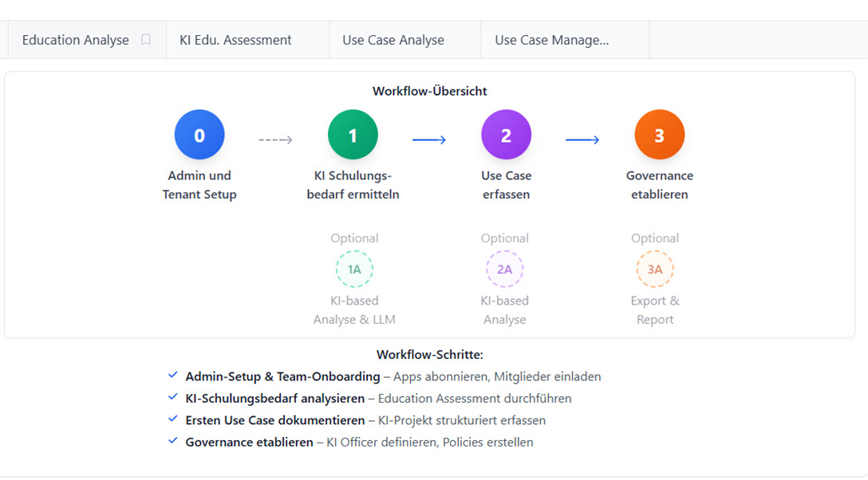The width and height of the screenshot is (868, 480).
Task: Click the blue step 0 circle
Action: click(x=199, y=135)
